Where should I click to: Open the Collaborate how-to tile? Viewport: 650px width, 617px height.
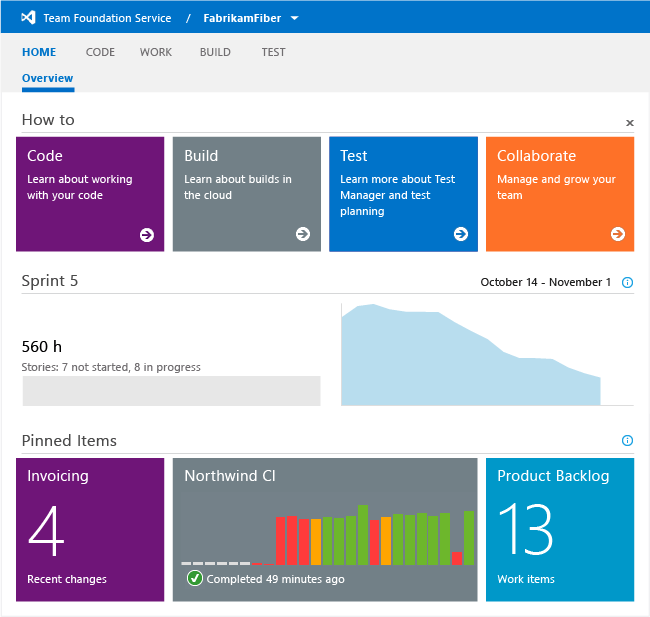coord(560,194)
